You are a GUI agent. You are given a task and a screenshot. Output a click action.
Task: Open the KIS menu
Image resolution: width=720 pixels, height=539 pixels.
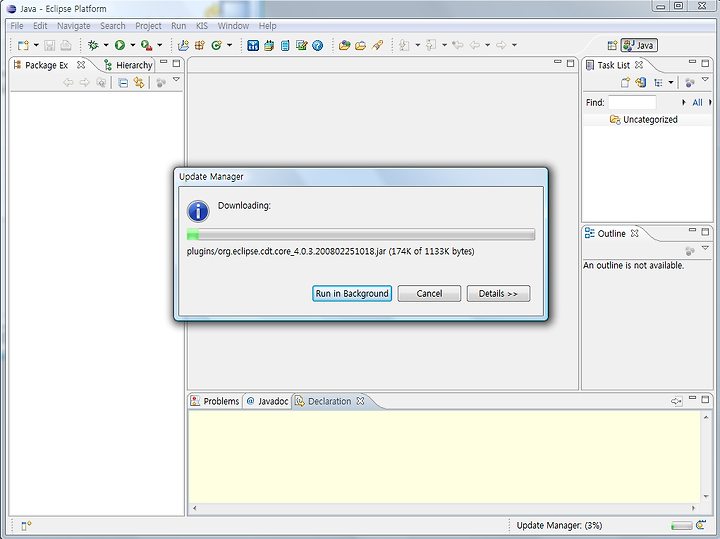[x=202, y=26]
